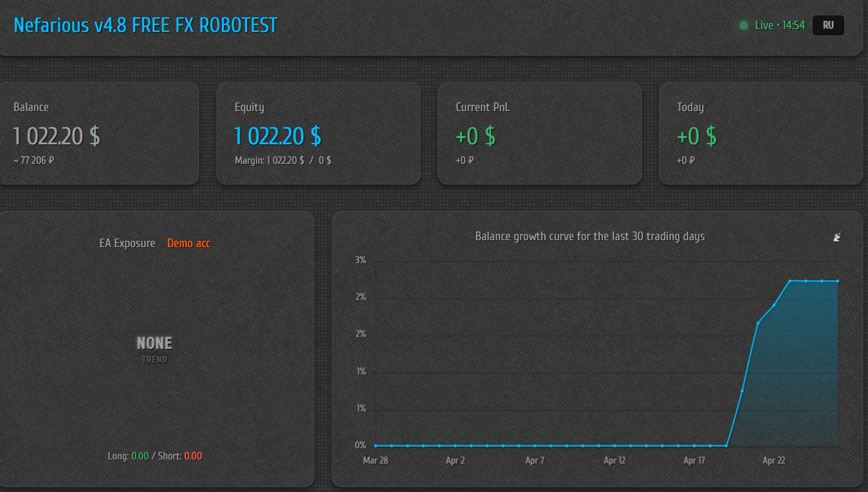The height and width of the screenshot is (492, 868).
Task: Open the Nefarious v4.8 FREE FX ROBOTEST title
Action: (x=145, y=26)
